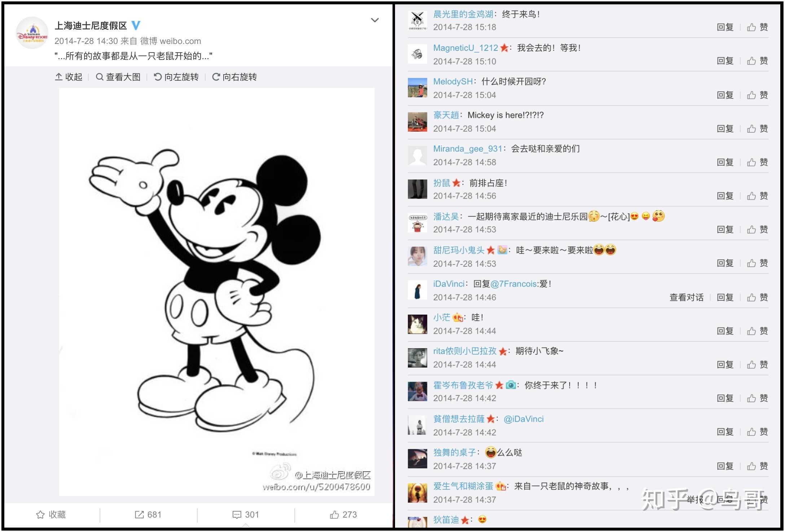Open comments tab showing 301
Image resolution: width=785 pixels, height=532 pixels.
coord(246,514)
